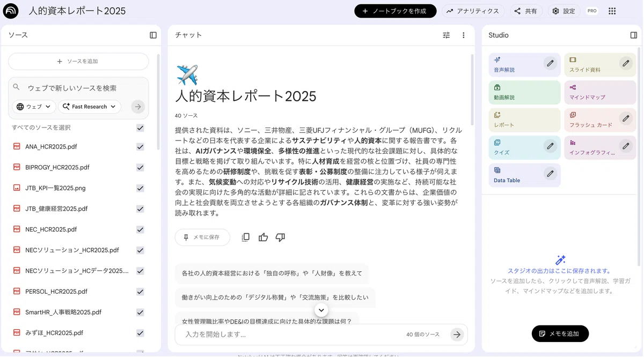Submit web source search arrow

(x=138, y=107)
